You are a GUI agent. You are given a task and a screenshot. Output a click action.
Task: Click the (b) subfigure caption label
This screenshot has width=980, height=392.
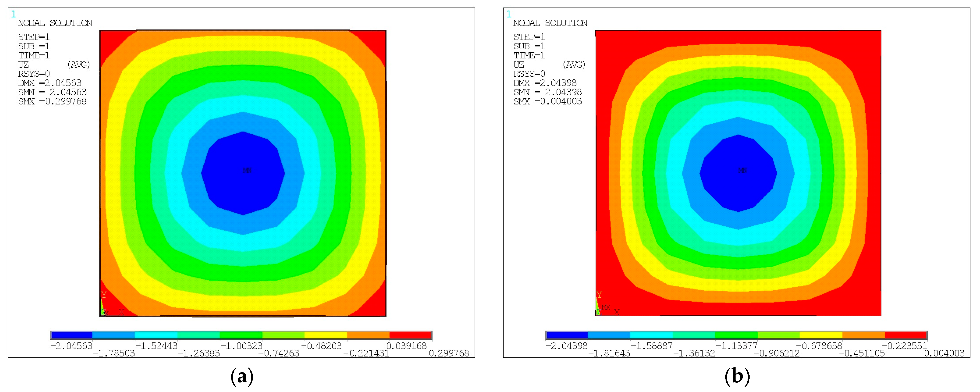(737, 376)
